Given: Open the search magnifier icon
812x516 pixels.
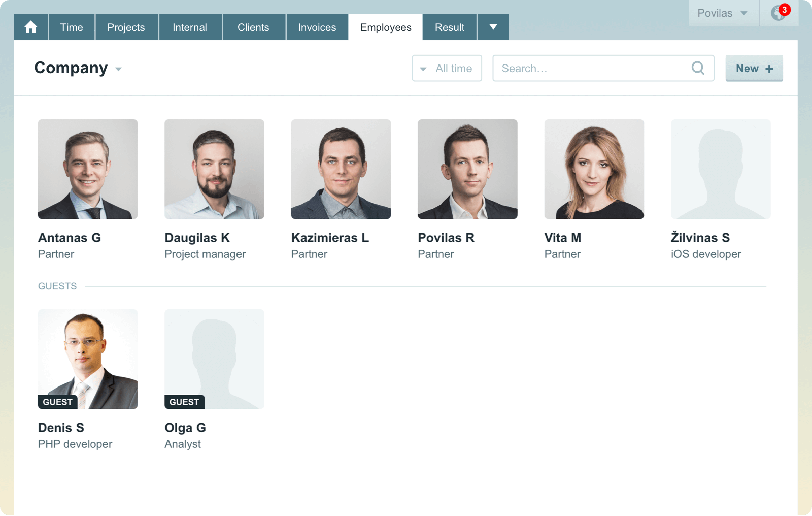Looking at the screenshot, I should point(698,68).
